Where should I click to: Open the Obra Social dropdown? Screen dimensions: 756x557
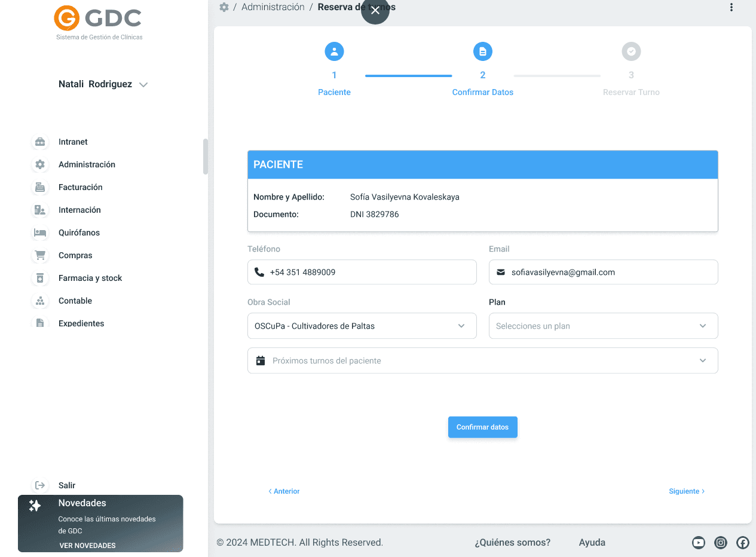point(362,326)
